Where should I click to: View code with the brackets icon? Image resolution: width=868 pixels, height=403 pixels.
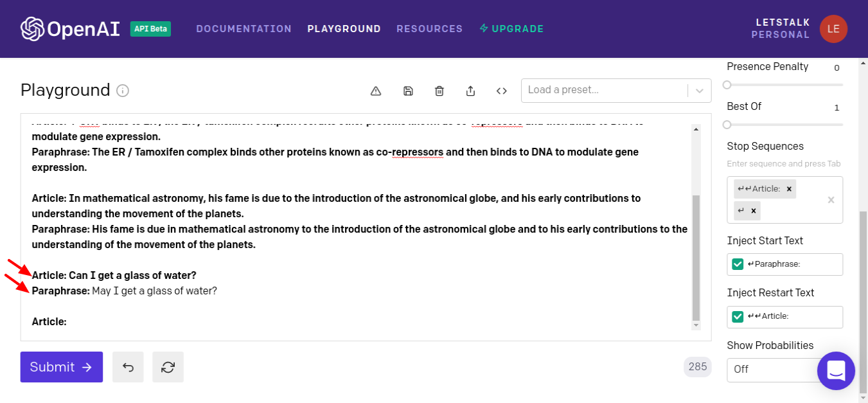502,91
